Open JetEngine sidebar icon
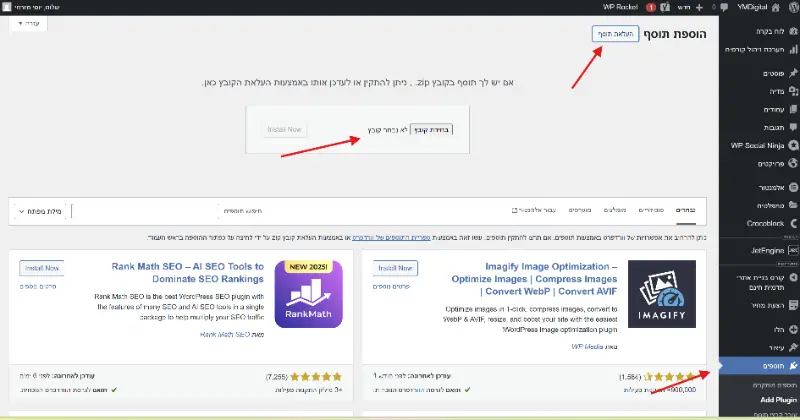This screenshot has width=800, height=420. click(x=793, y=250)
